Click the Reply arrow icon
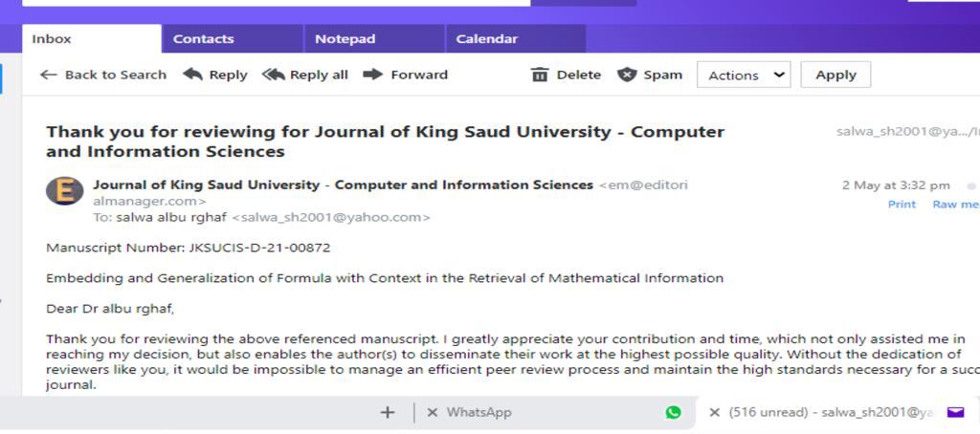The width and height of the screenshot is (980, 434). point(192,75)
